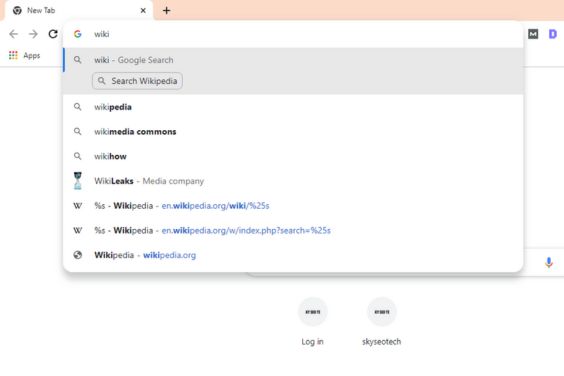Screen dimensions: 564x376
Task: Click the Google G icon in address bar
Action: [77, 34]
